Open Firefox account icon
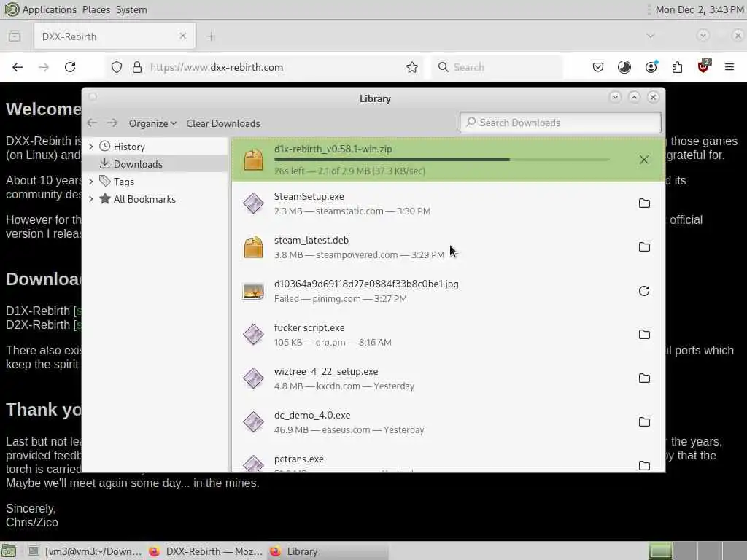This screenshot has height=560, width=747. pyautogui.click(x=651, y=67)
